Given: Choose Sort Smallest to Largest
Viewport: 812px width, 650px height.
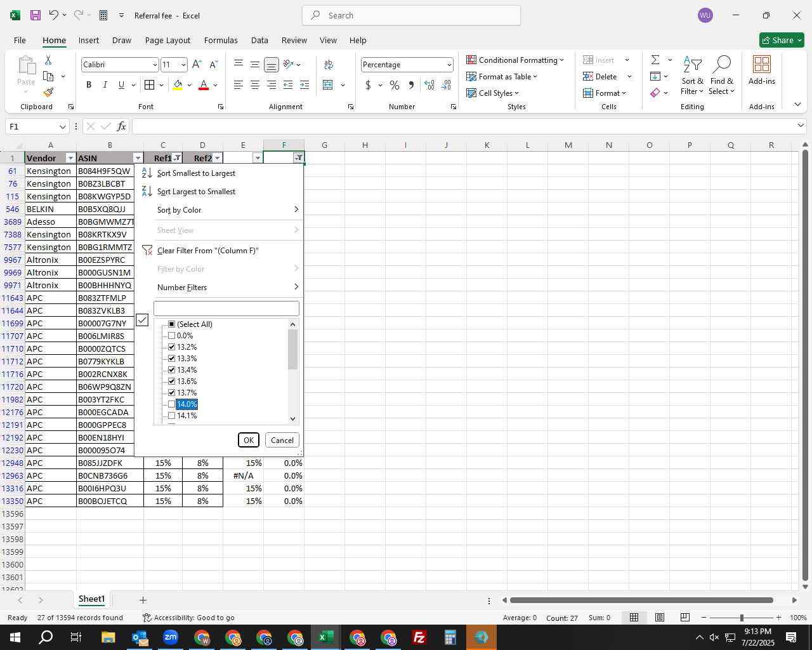Looking at the screenshot, I should [x=219, y=173].
